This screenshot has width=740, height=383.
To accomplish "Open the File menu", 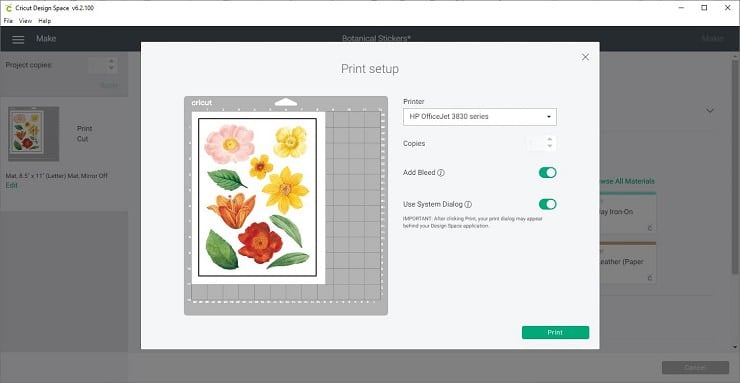I will 8,21.
